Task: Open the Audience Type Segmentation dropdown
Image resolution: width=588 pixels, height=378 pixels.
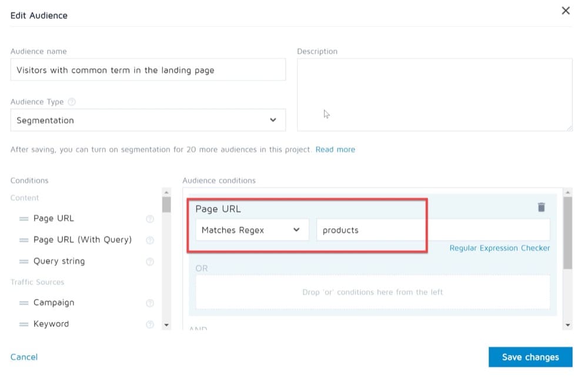Action: 148,120
